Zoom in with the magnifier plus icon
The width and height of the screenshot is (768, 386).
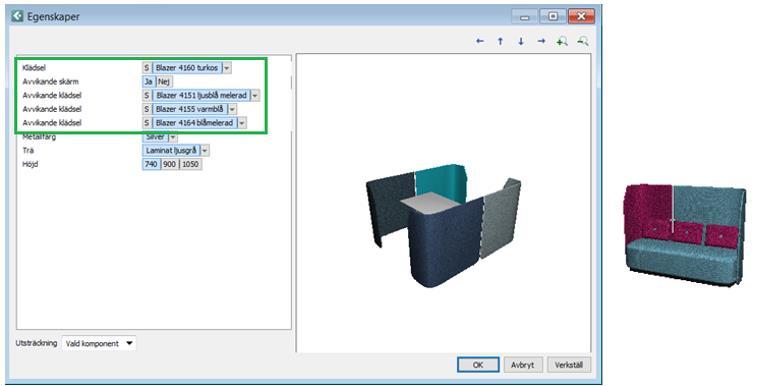562,42
